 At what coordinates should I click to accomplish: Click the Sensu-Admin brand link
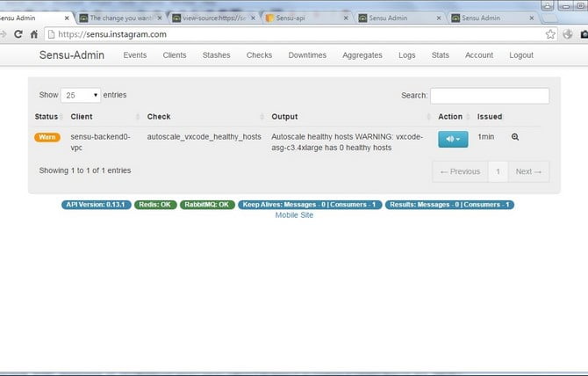click(72, 55)
